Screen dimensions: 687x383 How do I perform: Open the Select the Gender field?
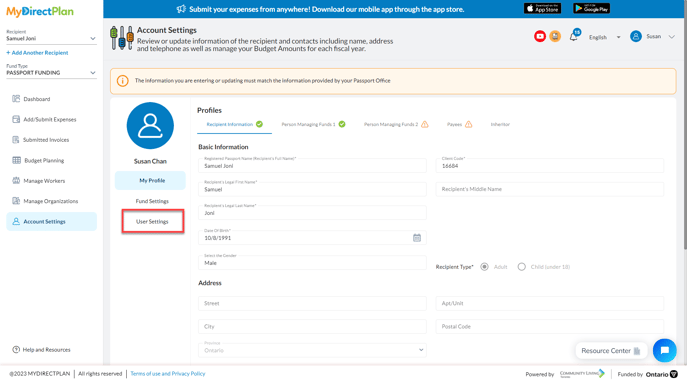[x=312, y=262]
